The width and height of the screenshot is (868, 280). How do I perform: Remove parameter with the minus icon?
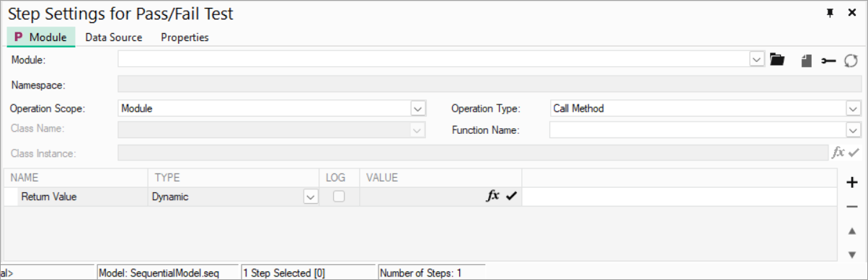point(851,207)
